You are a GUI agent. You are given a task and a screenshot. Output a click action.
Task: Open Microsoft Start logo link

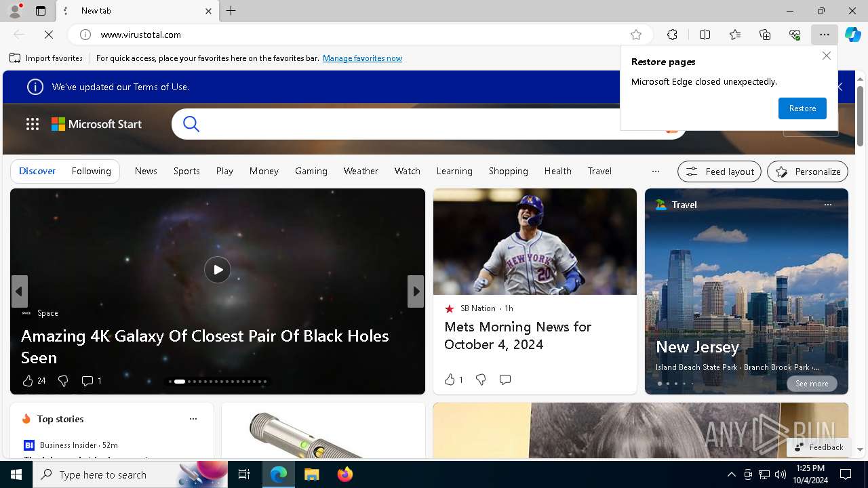pos(96,124)
